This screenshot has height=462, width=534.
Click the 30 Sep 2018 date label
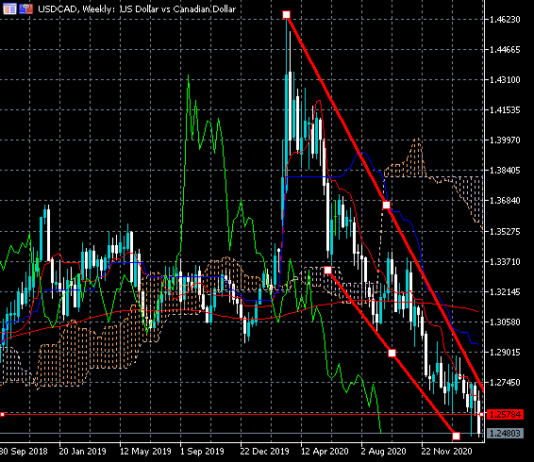[x=23, y=451]
